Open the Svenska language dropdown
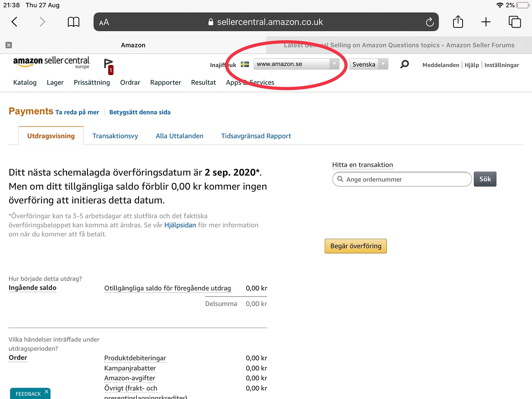Screen dimensions: 532x399 383,64
